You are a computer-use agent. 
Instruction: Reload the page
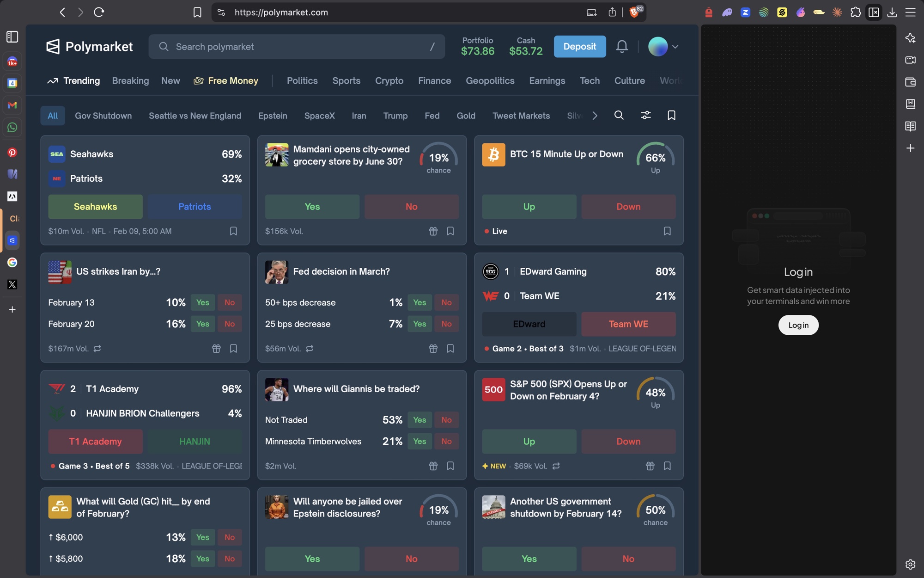pyautogui.click(x=99, y=12)
